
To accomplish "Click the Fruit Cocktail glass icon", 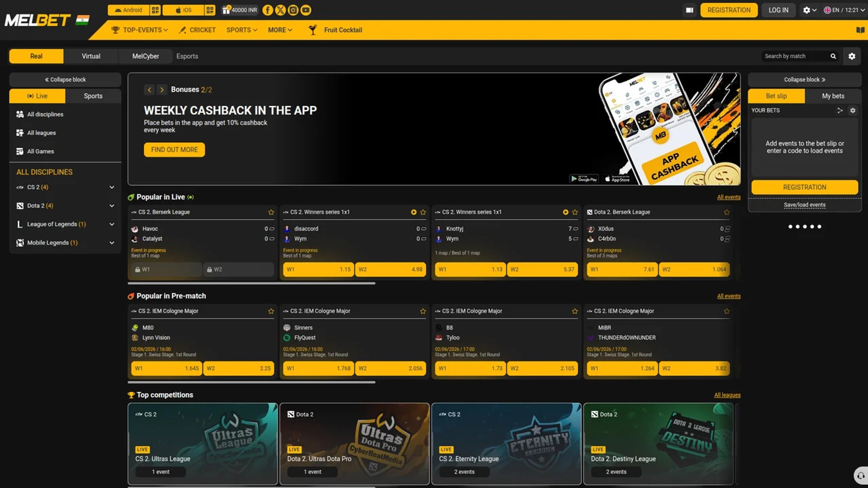I will point(312,30).
